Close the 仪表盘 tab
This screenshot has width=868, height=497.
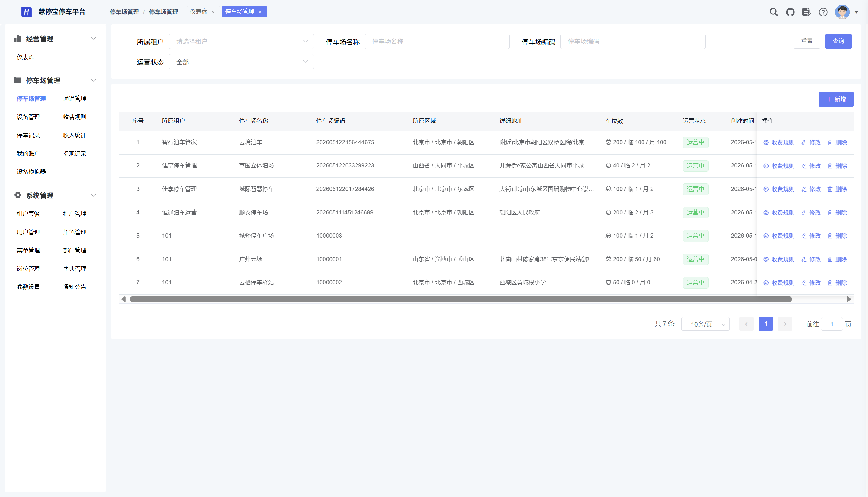pyautogui.click(x=213, y=12)
